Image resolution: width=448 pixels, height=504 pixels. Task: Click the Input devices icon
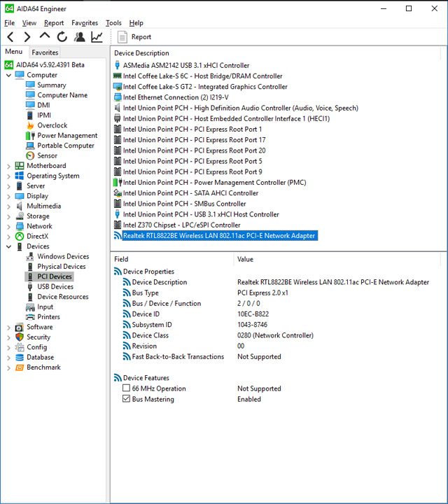30,307
